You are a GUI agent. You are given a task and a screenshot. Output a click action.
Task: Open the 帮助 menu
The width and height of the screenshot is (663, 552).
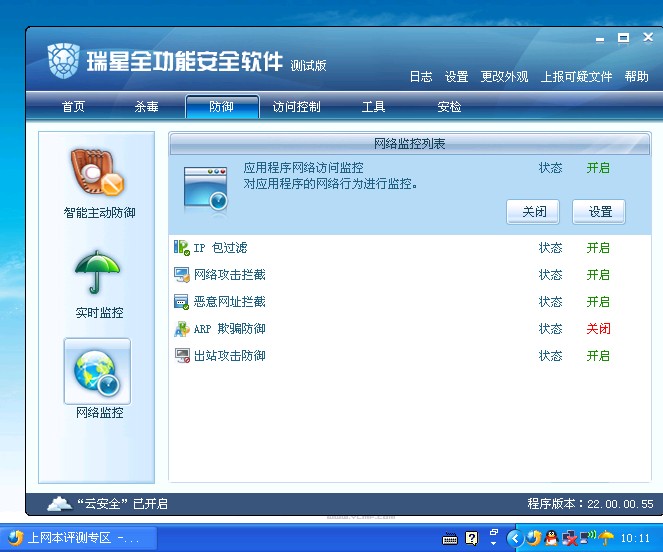(x=636, y=77)
